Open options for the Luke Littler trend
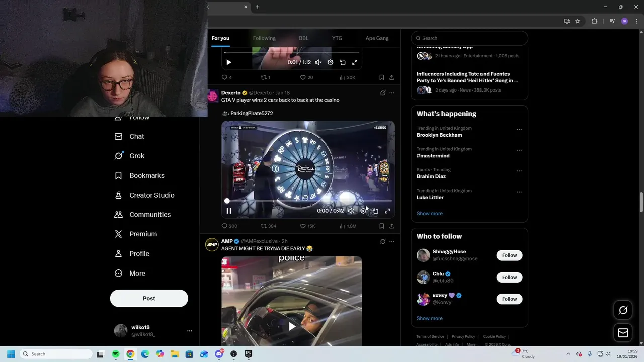This screenshot has height=362, width=644. 519,192
